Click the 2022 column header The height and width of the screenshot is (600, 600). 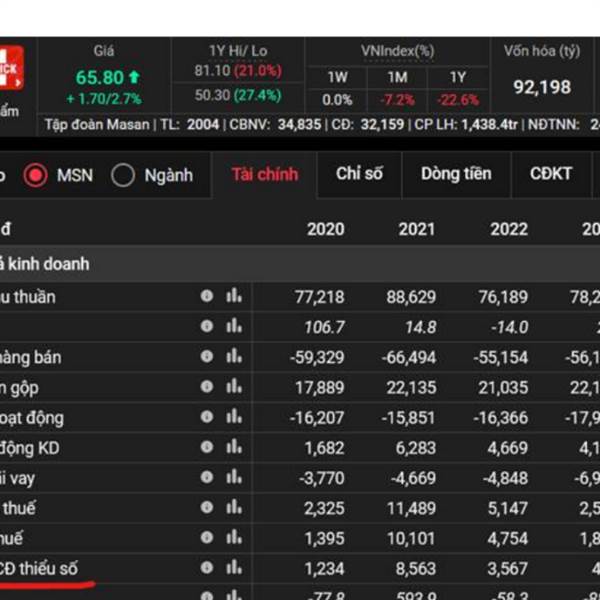click(x=509, y=230)
